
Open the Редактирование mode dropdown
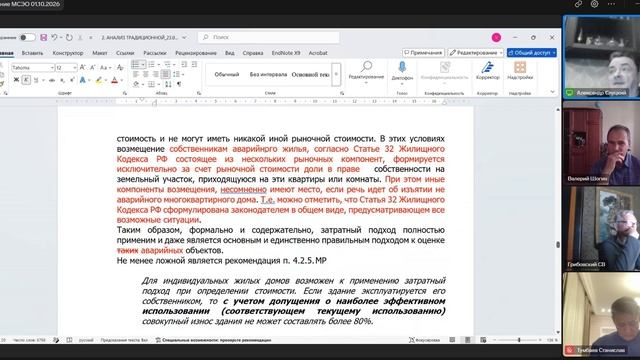pyautogui.click(x=475, y=53)
